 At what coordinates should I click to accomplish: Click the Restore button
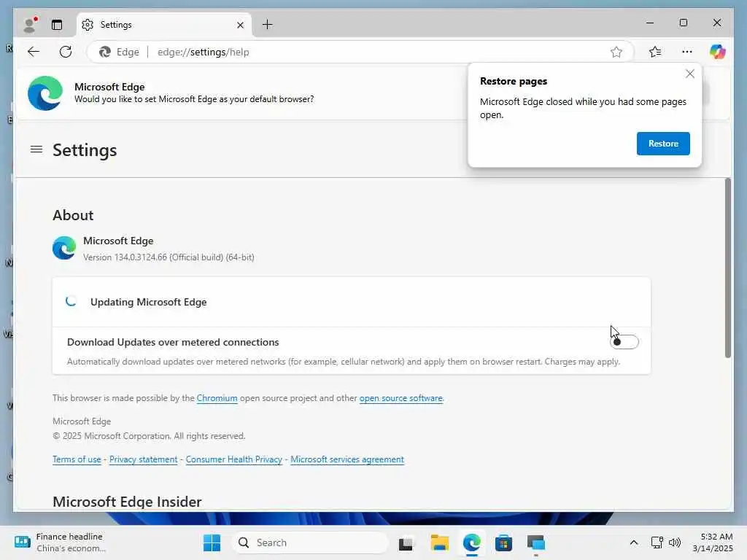pyautogui.click(x=663, y=144)
